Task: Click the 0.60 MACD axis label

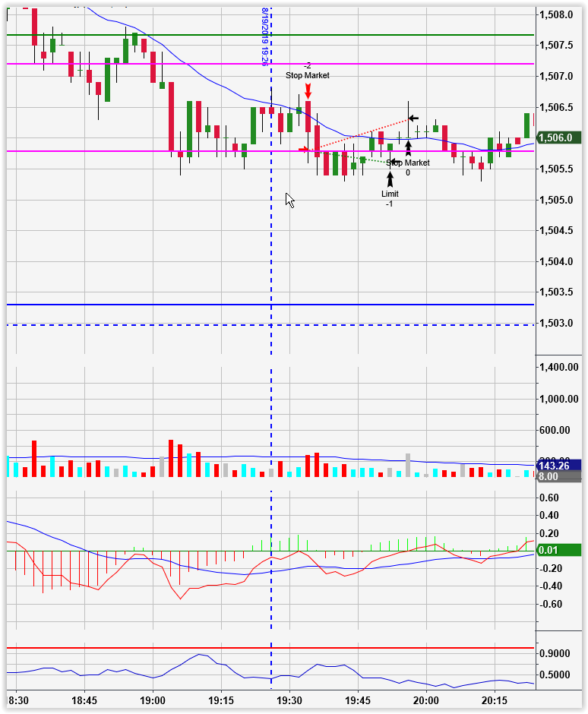Action: point(548,498)
